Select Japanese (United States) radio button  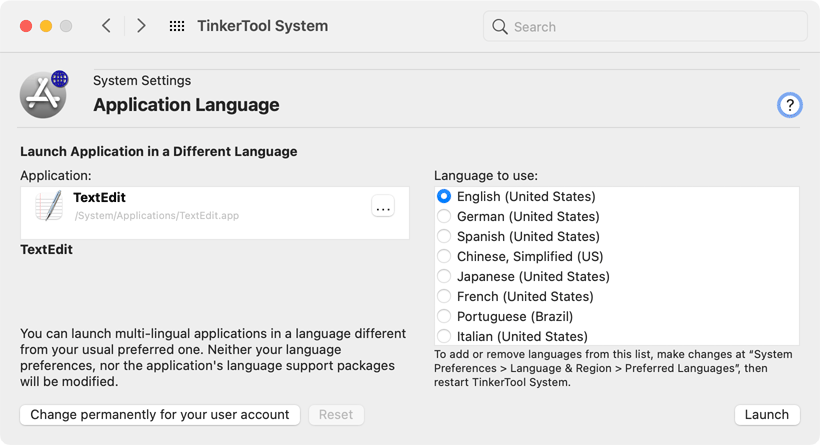pos(444,276)
